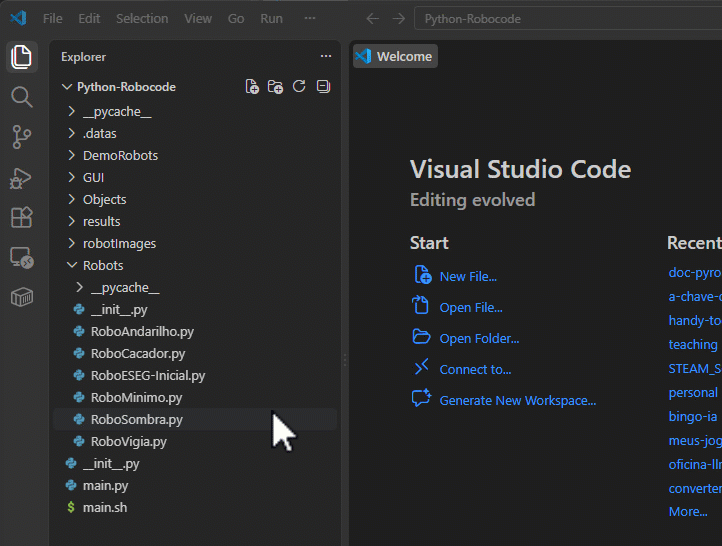Screen dimensions: 722x546
Task: Collapse the Robots folder
Action: (x=72, y=265)
